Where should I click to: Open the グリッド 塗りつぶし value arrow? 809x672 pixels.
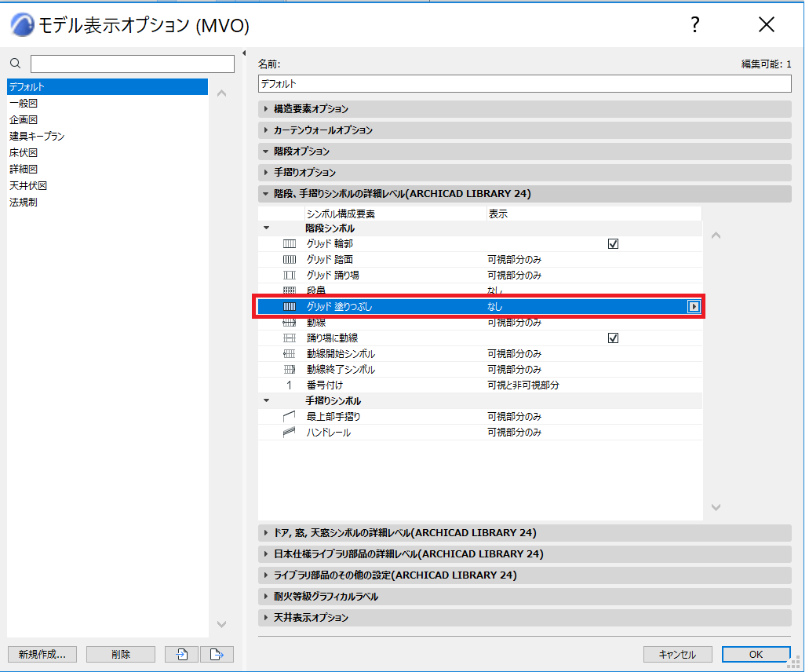coord(694,307)
